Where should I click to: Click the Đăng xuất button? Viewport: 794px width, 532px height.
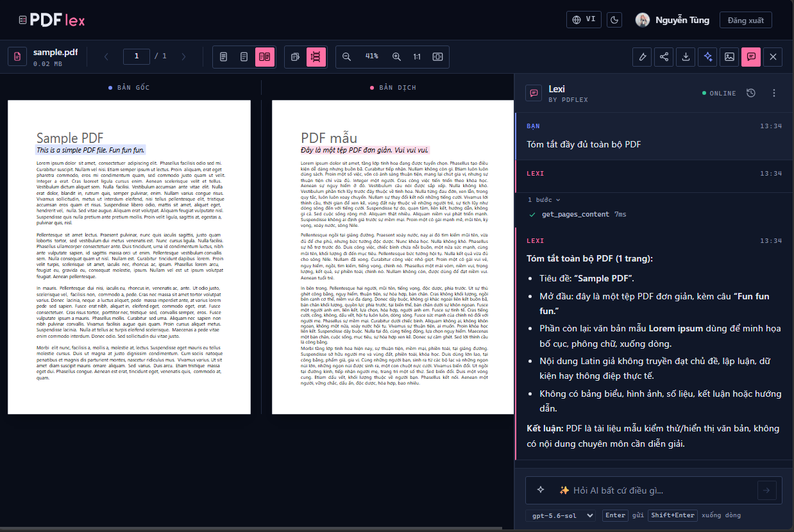(746, 20)
